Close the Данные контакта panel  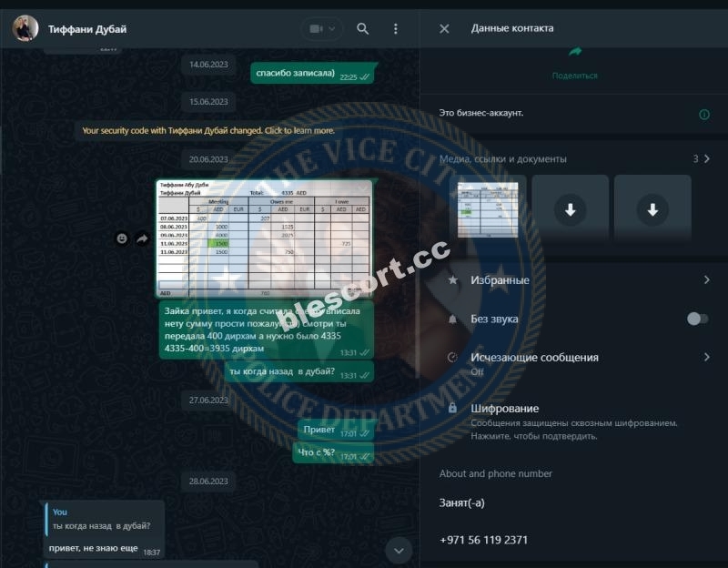pos(444,29)
